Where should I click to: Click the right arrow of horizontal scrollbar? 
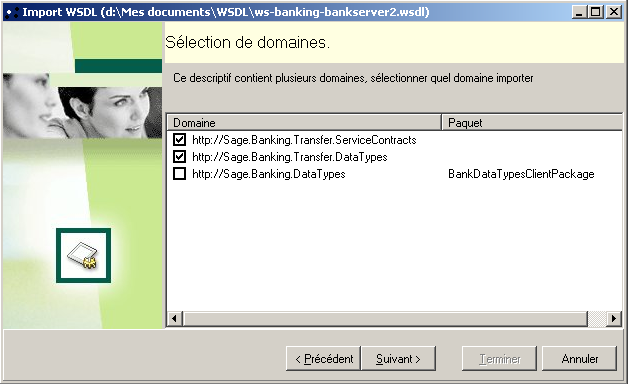[x=614, y=319]
